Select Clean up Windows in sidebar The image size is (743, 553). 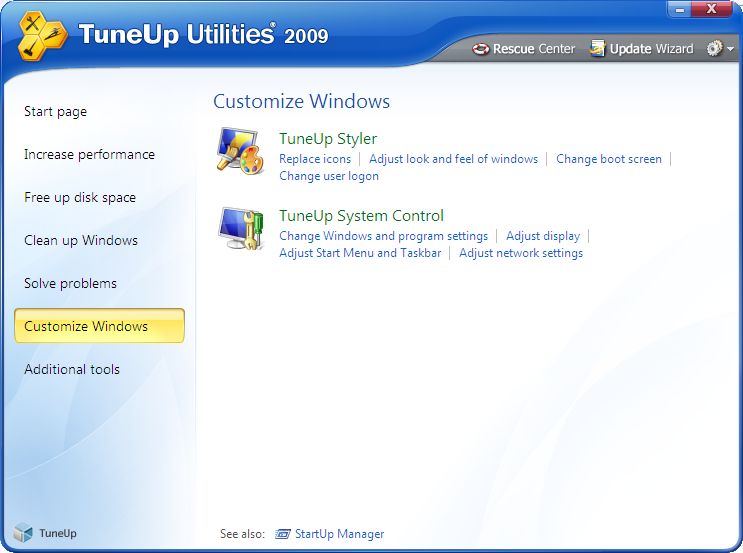[x=81, y=240]
